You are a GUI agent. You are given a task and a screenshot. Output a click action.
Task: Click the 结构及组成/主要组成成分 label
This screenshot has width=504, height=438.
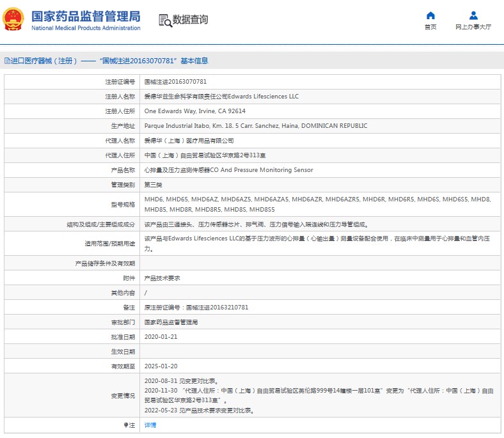tap(100, 224)
